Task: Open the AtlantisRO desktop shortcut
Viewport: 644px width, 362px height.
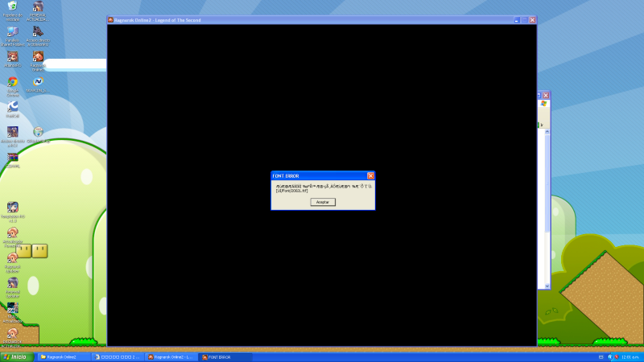Action: (x=13, y=59)
